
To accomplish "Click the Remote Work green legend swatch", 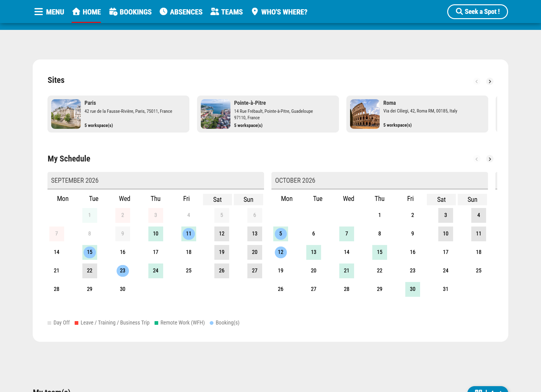I will click(x=156, y=323).
